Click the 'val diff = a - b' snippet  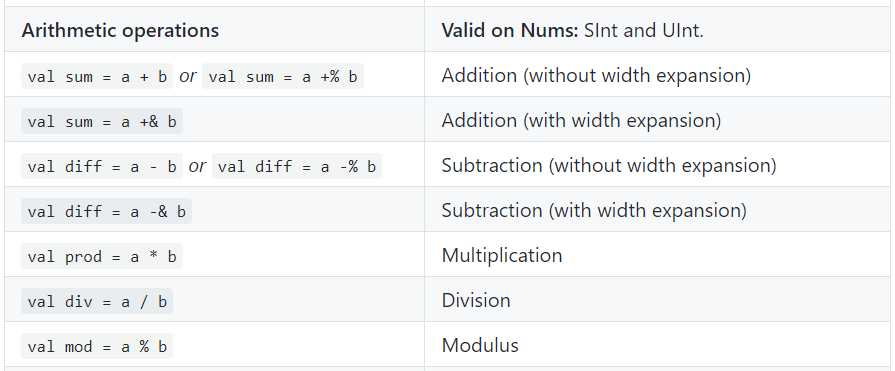click(x=102, y=166)
